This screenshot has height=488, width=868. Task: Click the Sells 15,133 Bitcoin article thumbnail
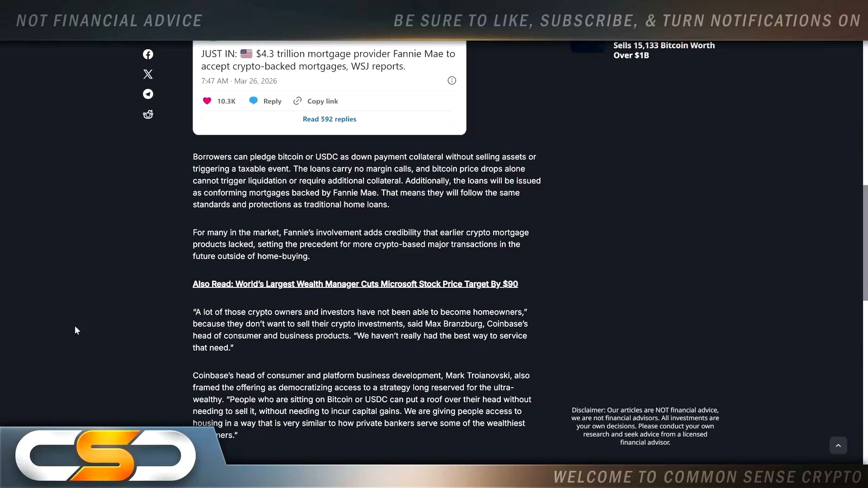click(588, 47)
